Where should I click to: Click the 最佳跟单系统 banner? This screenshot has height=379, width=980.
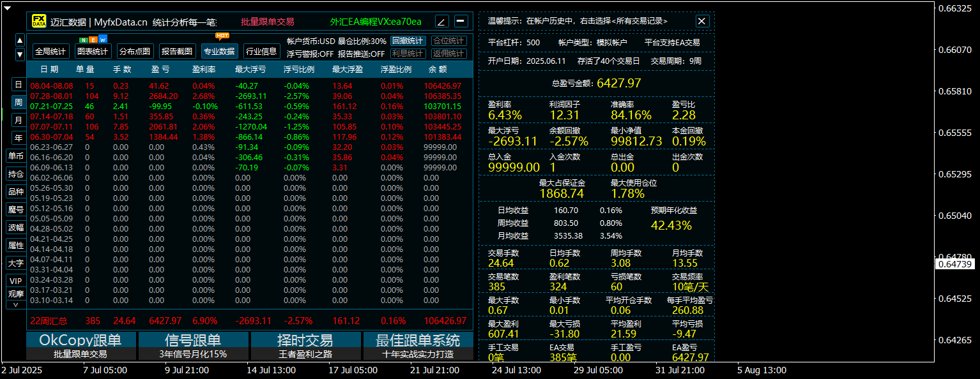(418, 340)
